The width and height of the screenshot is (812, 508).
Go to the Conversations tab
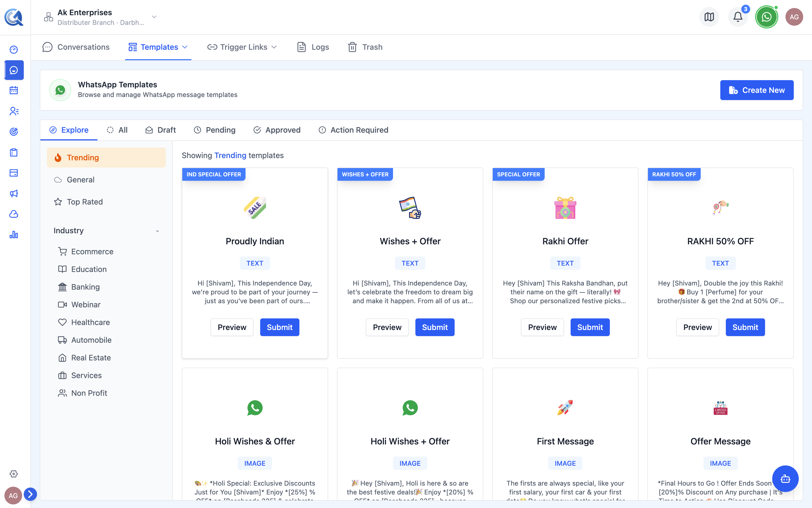coord(76,47)
